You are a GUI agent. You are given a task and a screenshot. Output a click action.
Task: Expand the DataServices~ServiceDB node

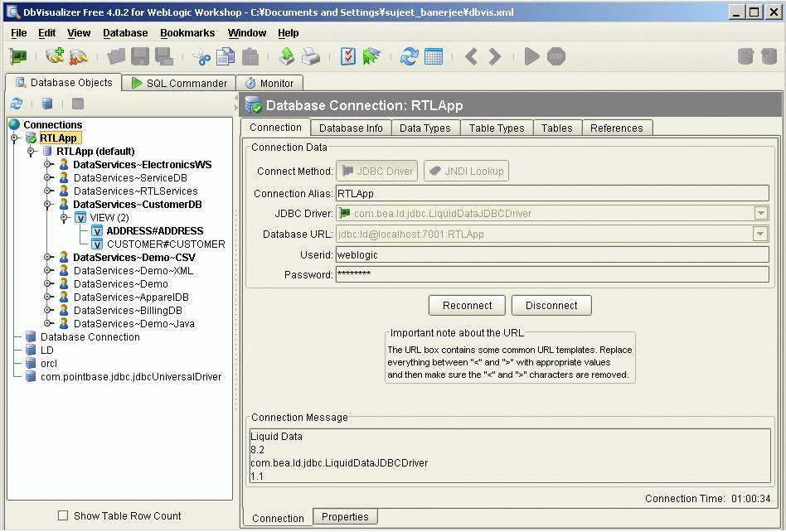47,177
